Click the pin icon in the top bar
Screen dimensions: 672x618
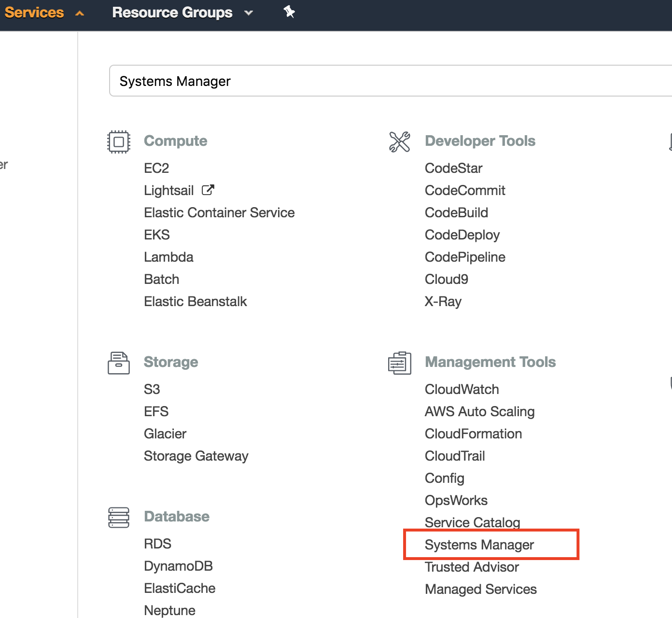pos(289,12)
